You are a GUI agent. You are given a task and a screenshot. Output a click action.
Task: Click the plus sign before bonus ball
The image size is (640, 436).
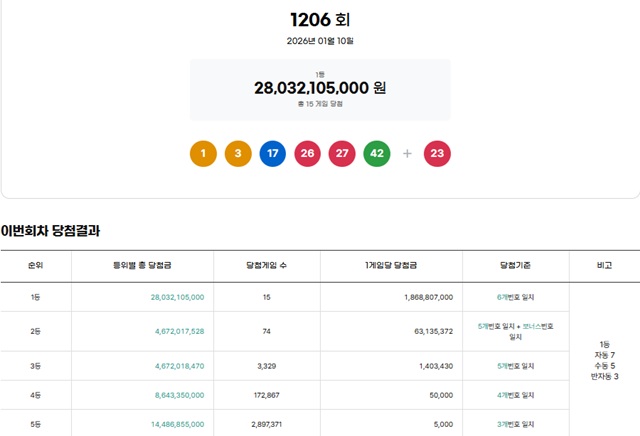click(x=407, y=154)
